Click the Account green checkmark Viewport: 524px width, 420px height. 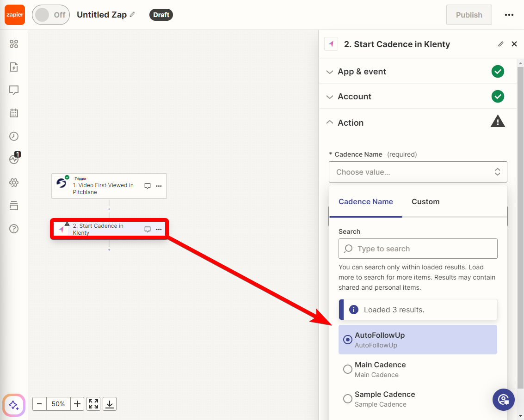coord(498,97)
